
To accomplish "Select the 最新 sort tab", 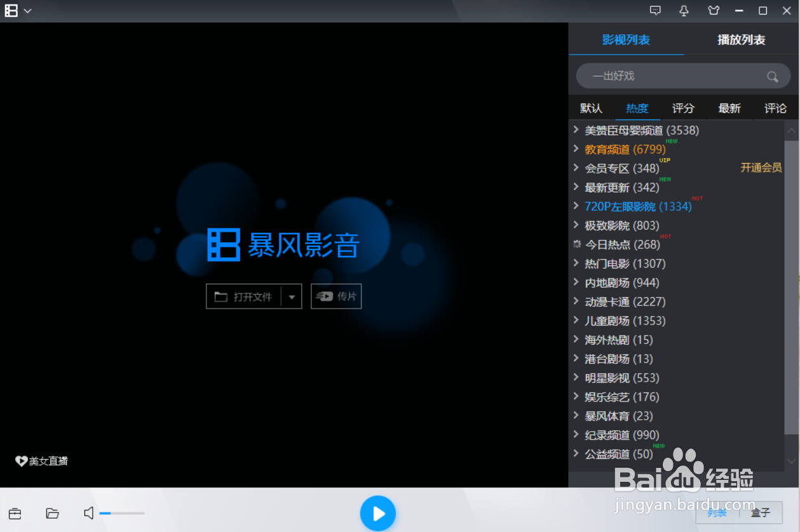I will click(729, 109).
